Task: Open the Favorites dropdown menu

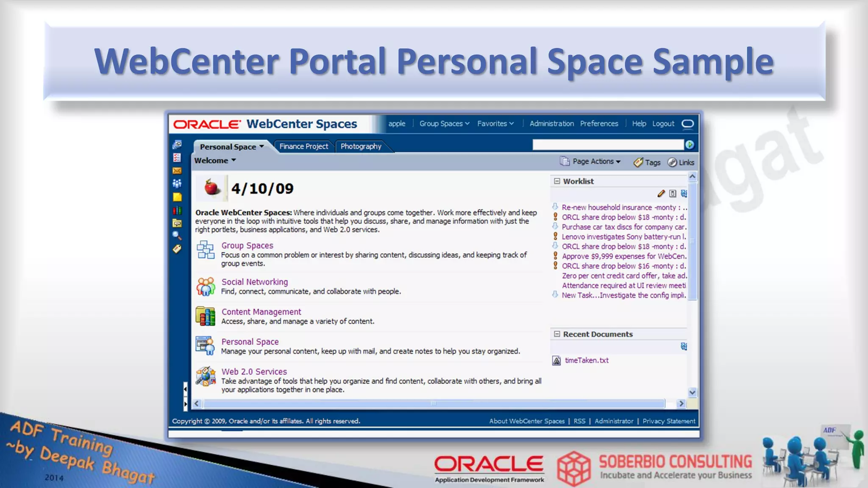Action: [495, 124]
